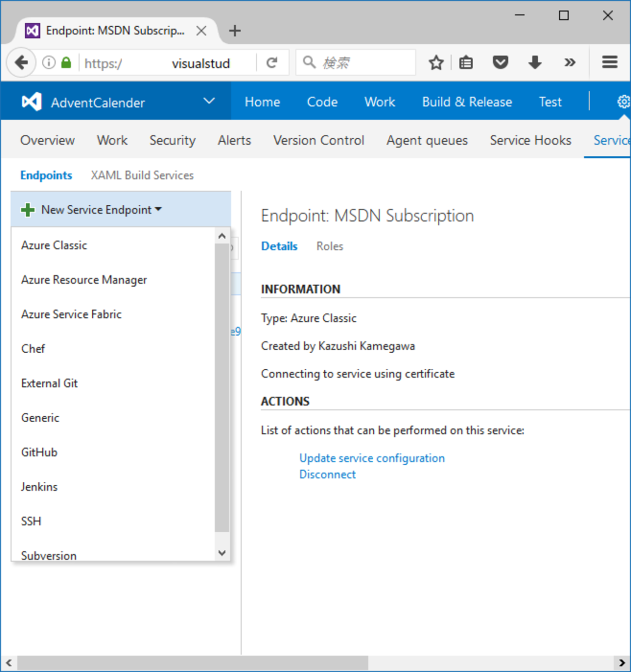Show the bookmarks list icon
Image resolution: width=631 pixels, height=672 pixels.
coord(466,63)
